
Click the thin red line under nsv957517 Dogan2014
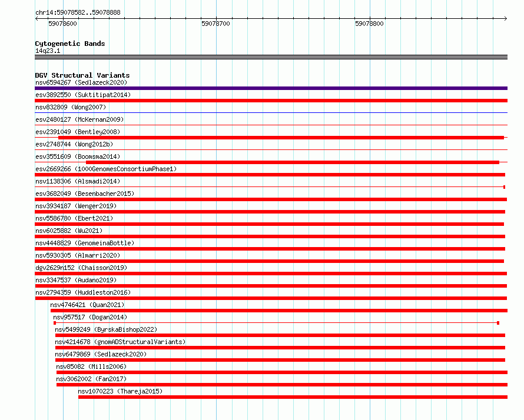pos(276,323)
